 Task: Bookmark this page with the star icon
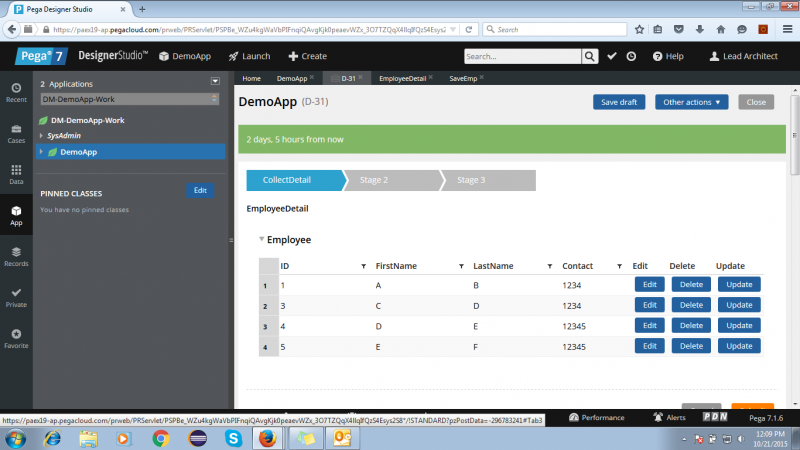(x=639, y=30)
